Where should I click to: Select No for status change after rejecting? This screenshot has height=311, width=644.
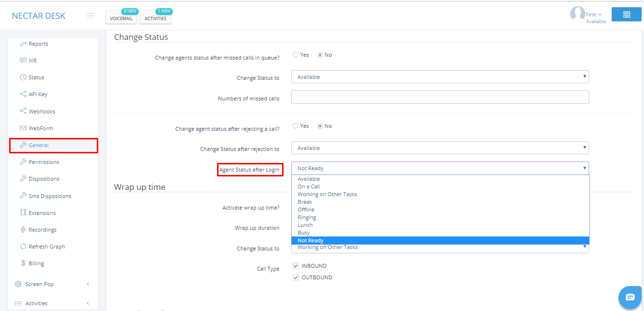pos(320,126)
